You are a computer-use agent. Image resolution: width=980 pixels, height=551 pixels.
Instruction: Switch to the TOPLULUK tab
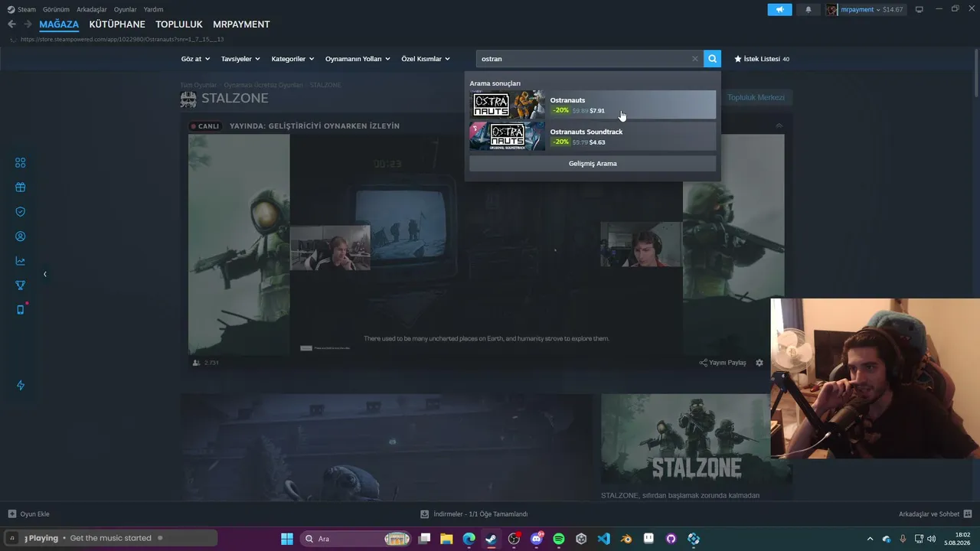pos(179,24)
